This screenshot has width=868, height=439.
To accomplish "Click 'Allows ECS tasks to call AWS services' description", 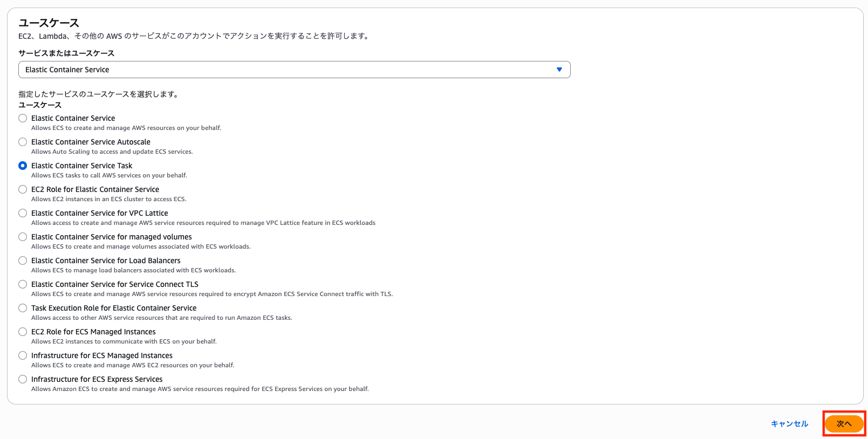I will pyautogui.click(x=109, y=175).
